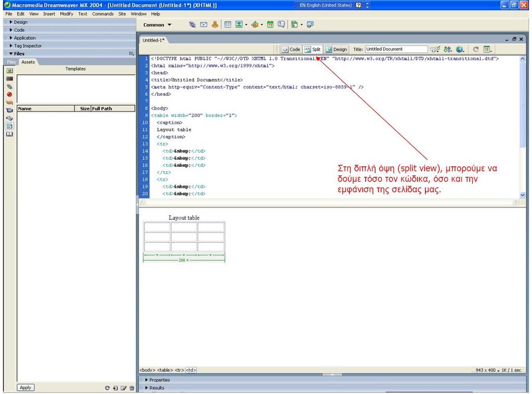
Task: Click the browser check errors icon
Action: tap(435, 49)
